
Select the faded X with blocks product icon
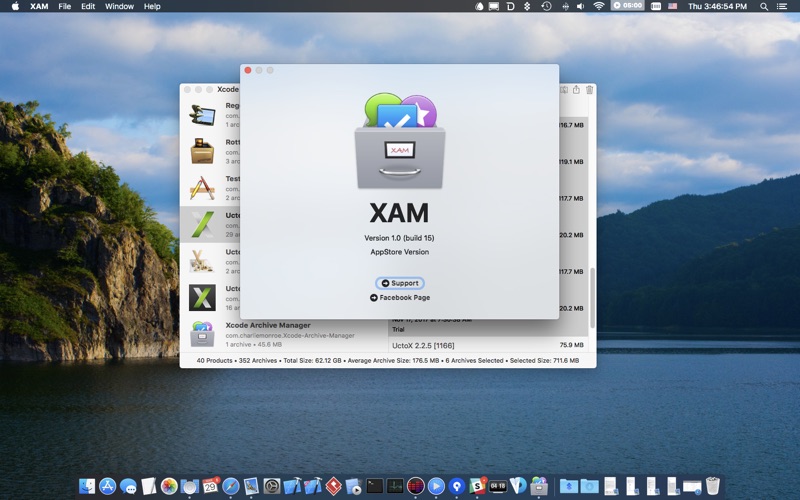click(203, 261)
